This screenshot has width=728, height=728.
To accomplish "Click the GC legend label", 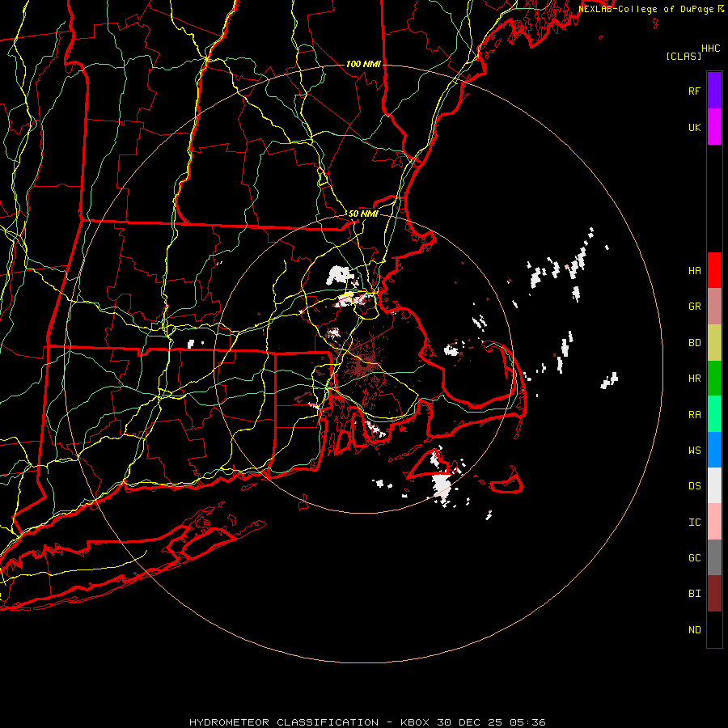I will coord(695,558).
